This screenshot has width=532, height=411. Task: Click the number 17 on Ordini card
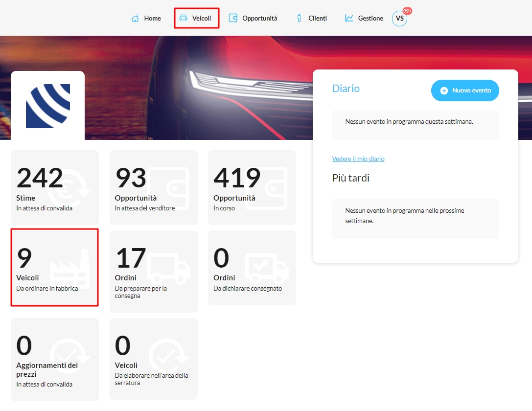(131, 258)
